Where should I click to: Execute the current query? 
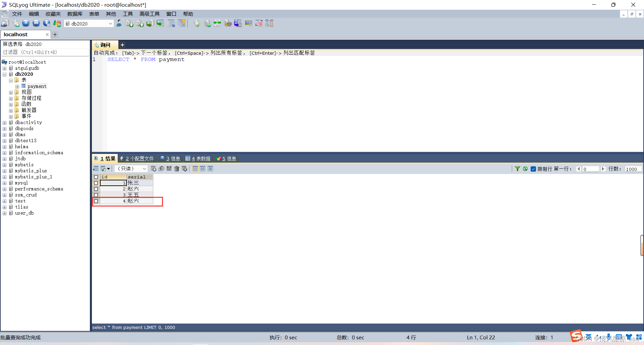(x=26, y=23)
